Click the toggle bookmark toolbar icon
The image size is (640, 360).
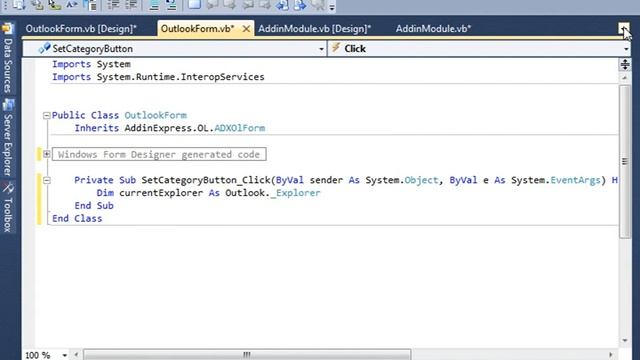194,4
